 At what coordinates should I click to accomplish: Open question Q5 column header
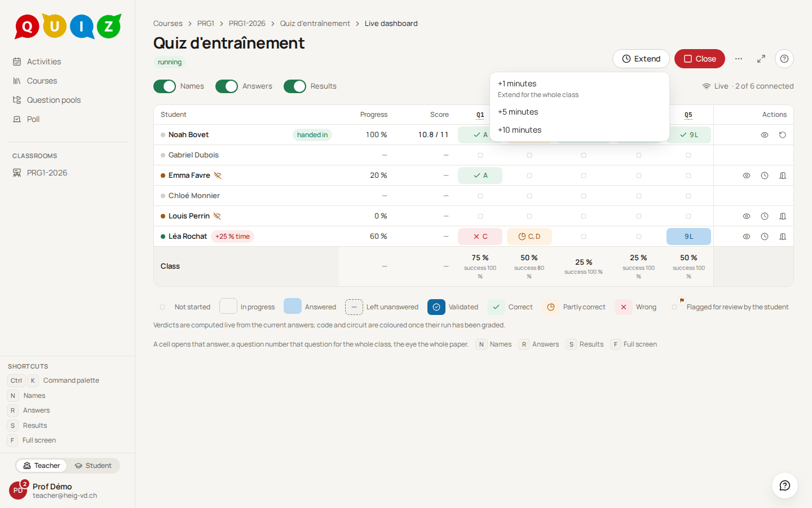click(689, 115)
